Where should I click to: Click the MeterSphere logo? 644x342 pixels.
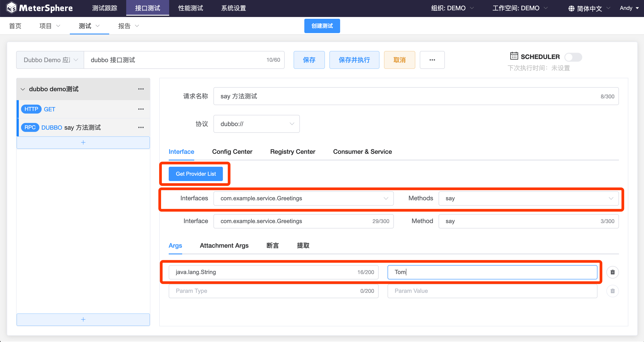(40, 8)
